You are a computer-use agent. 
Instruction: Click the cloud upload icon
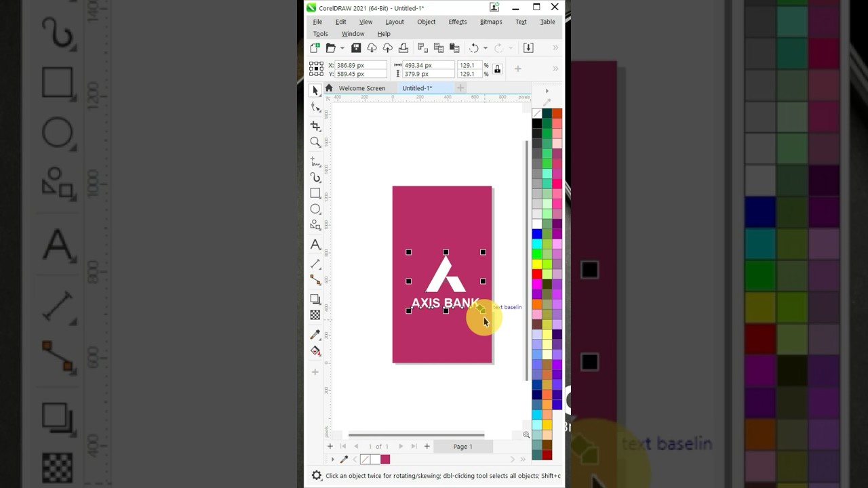point(387,48)
